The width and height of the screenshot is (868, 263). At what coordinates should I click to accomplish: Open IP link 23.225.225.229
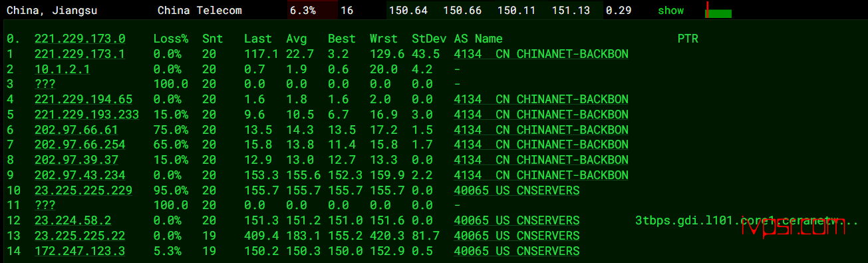pyautogui.click(x=83, y=190)
